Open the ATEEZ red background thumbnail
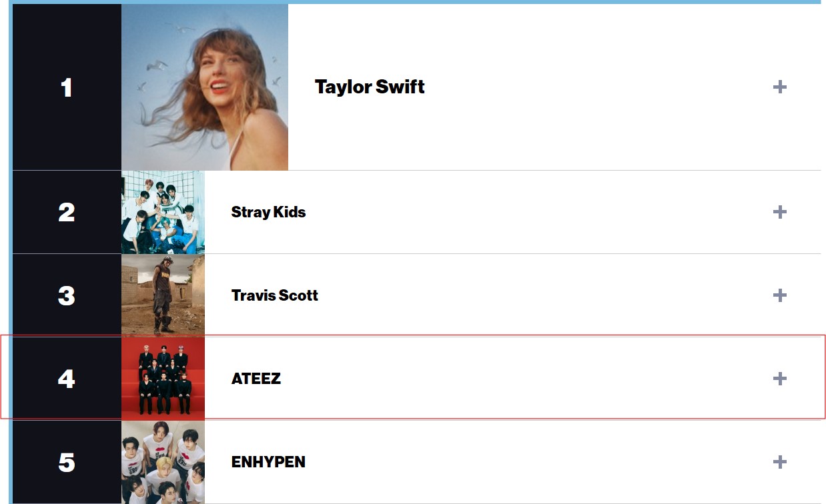This screenshot has width=826, height=504. click(x=163, y=379)
